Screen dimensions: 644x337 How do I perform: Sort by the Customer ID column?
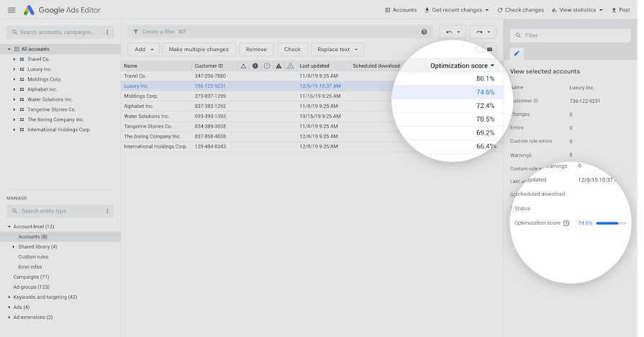pyautogui.click(x=214, y=66)
